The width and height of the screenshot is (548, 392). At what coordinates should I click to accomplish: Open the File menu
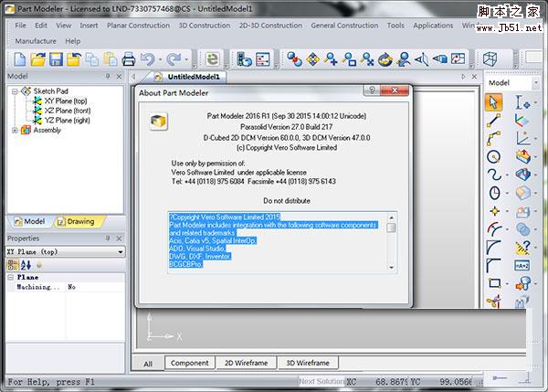[20, 26]
